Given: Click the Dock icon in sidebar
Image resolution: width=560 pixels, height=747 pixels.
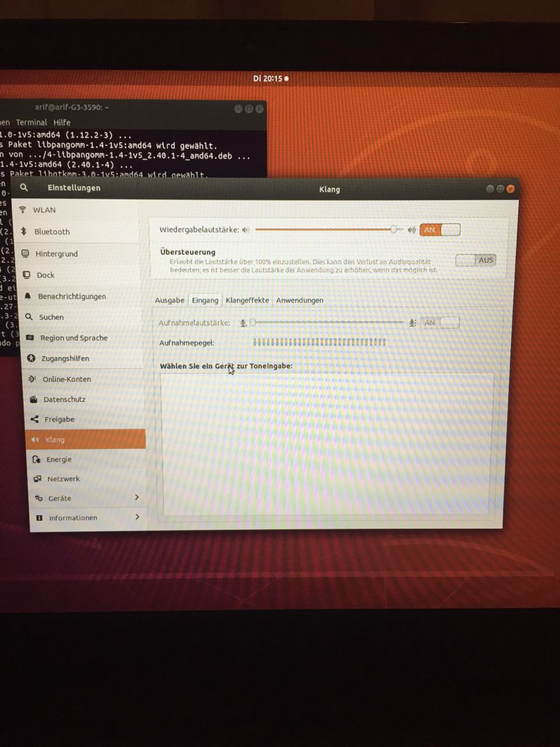Looking at the screenshot, I should pyautogui.click(x=26, y=275).
